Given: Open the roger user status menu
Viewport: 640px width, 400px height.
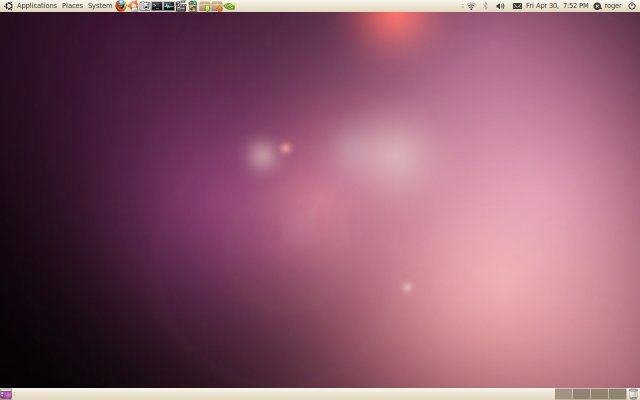Looking at the screenshot, I should pos(607,6).
